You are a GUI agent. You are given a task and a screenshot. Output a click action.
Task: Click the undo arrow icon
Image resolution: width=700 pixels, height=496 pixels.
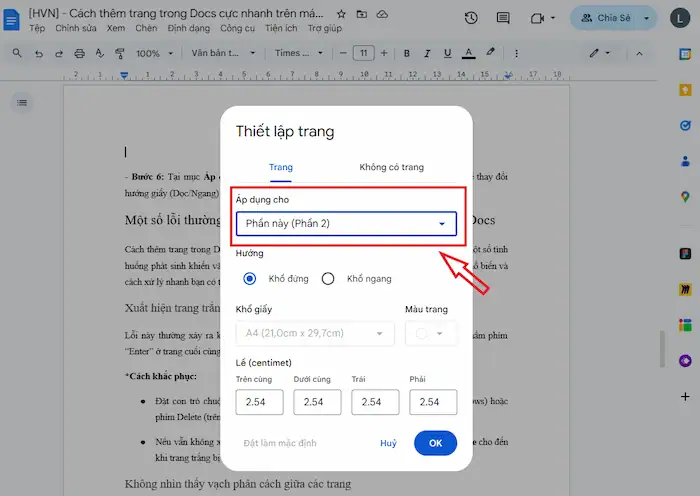tap(39, 53)
